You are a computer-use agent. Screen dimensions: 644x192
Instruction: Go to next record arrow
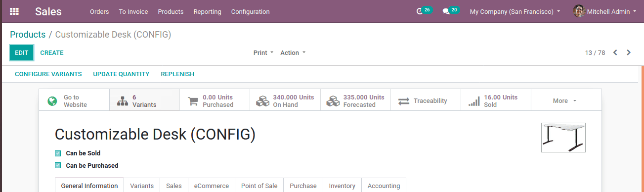tap(629, 52)
